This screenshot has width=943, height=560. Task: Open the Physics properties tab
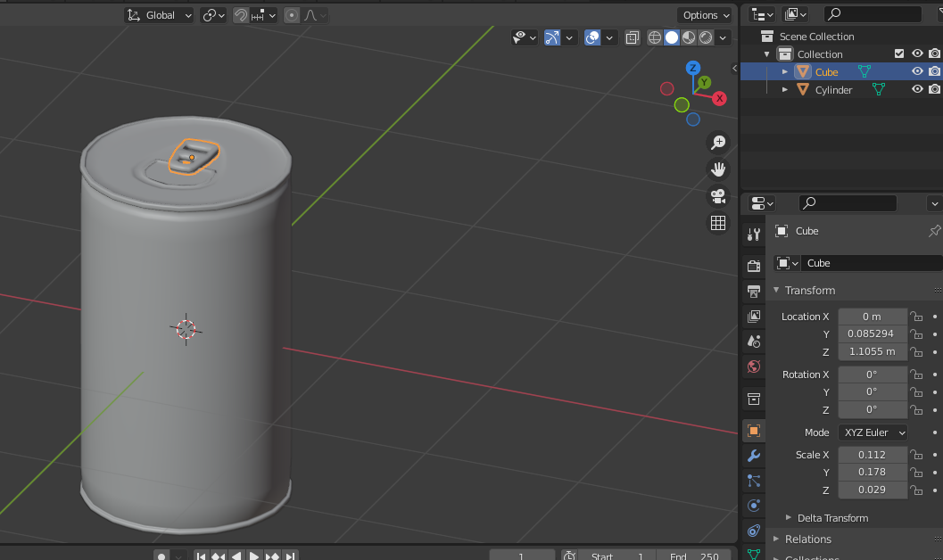pos(754,506)
